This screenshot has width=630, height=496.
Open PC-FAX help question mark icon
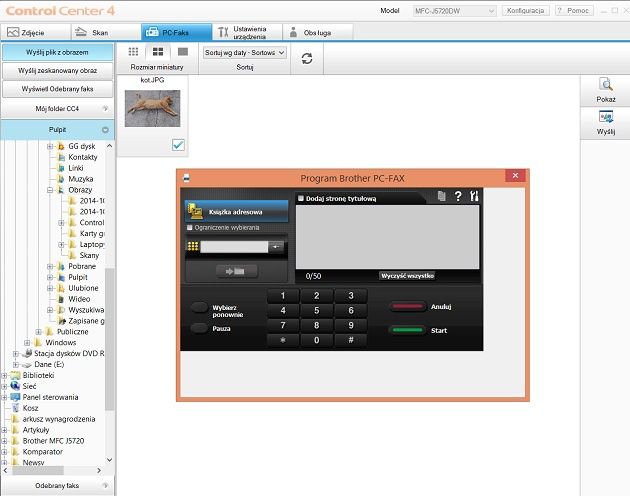click(x=458, y=196)
